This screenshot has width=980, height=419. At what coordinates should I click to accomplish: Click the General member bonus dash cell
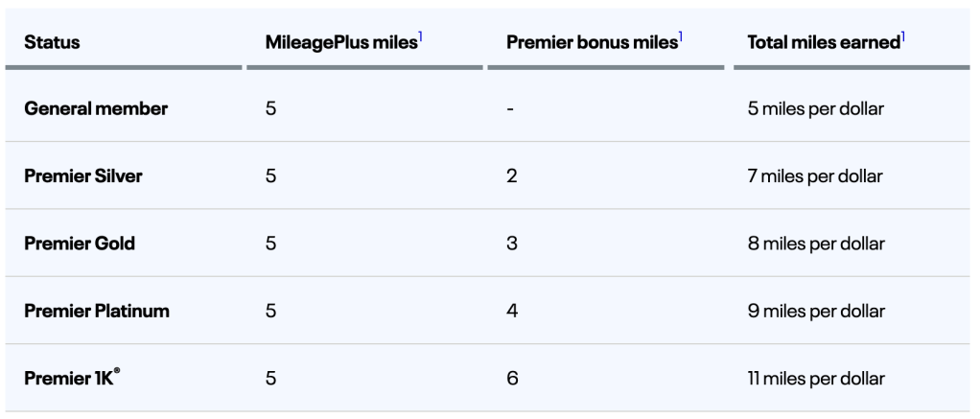point(511,108)
